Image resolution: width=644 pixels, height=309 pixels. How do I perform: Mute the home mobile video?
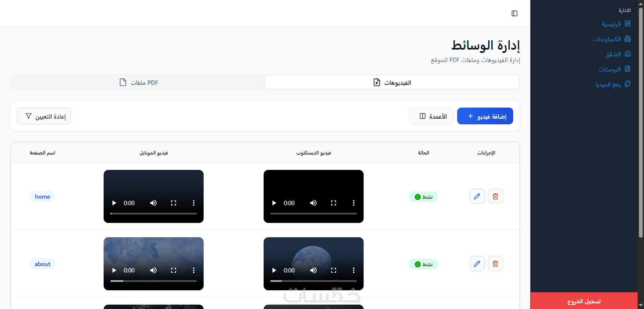[153, 203]
